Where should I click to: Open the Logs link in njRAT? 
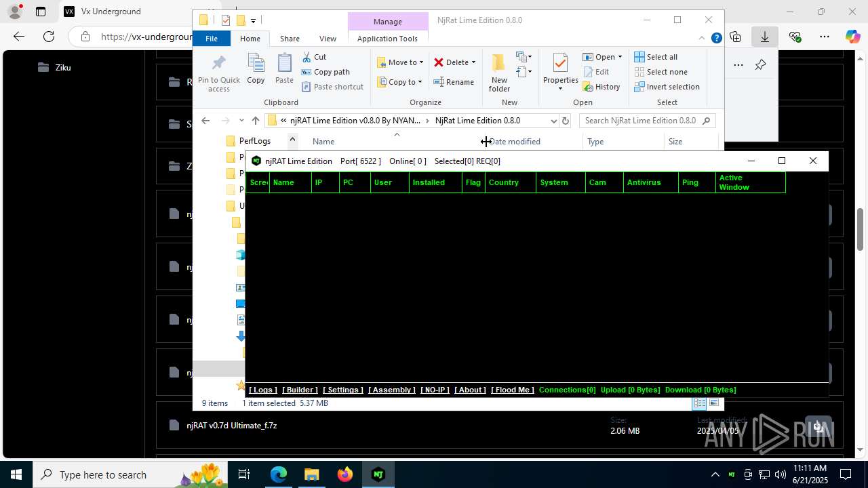262,390
